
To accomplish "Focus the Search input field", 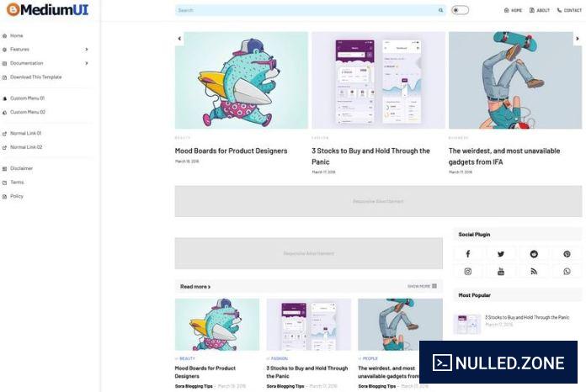I will point(306,10).
